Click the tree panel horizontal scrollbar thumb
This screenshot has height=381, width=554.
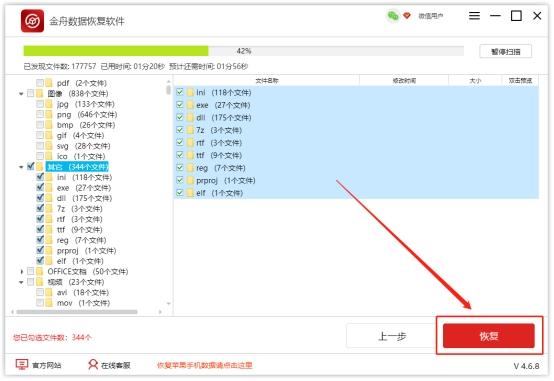(77, 312)
